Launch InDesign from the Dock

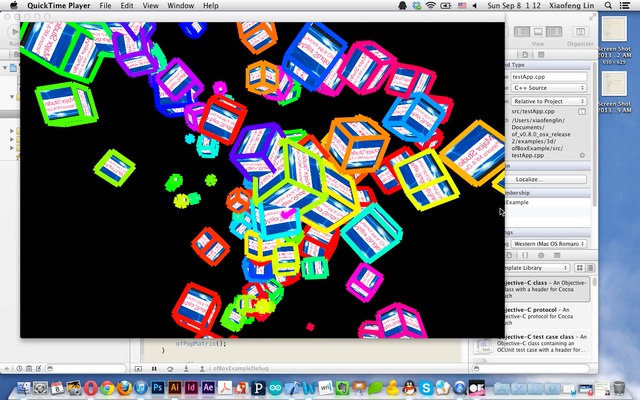coord(191,387)
